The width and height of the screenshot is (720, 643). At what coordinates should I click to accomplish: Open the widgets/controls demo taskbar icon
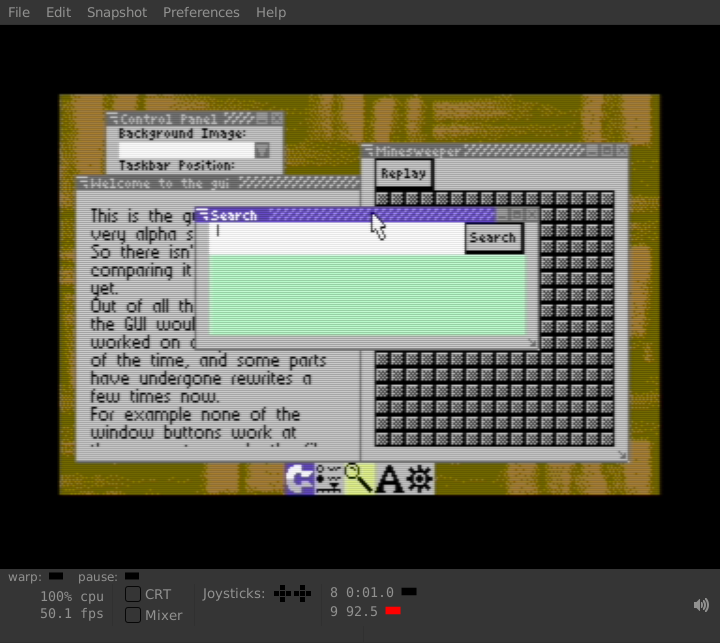coord(329,479)
